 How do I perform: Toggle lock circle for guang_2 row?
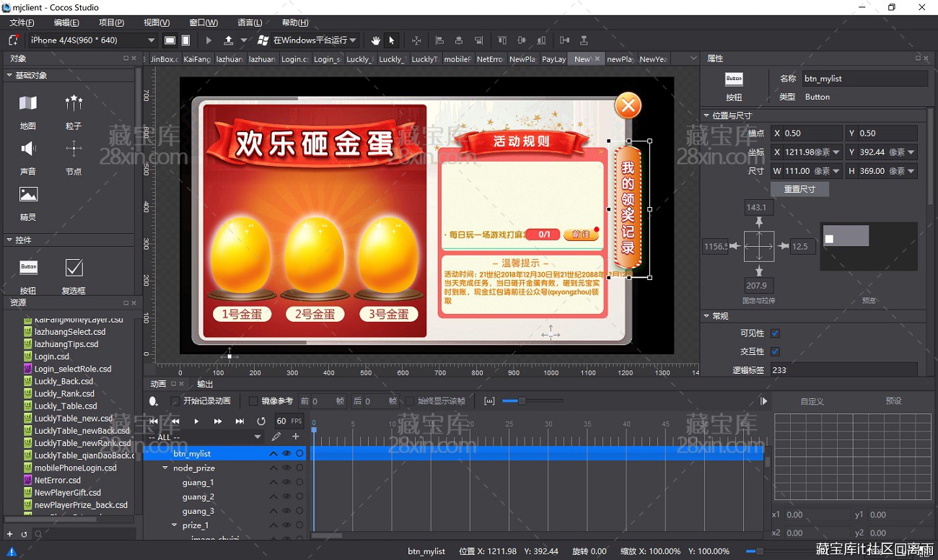[299, 496]
